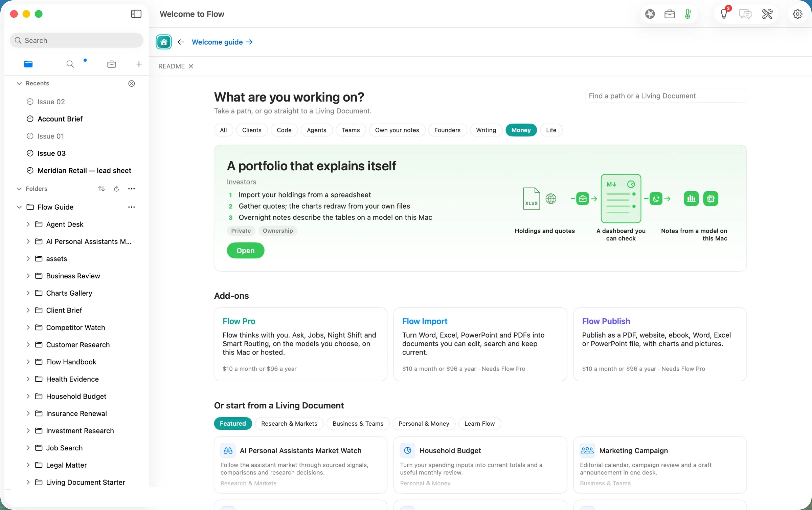Select the Founders filter chip

447,130
